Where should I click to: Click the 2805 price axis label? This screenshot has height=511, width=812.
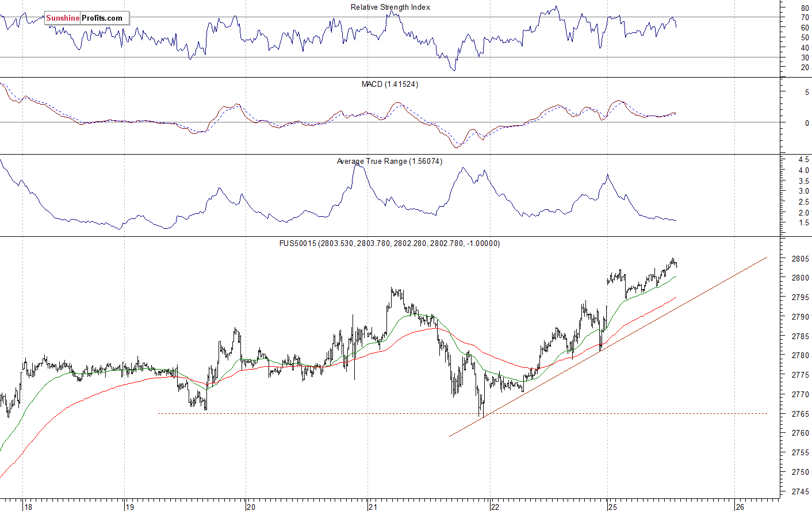pos(799,259)
